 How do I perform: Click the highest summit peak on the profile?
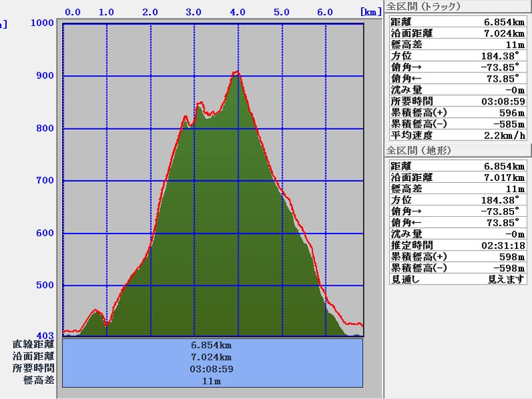pyautogui.click(x=236, y=73)
